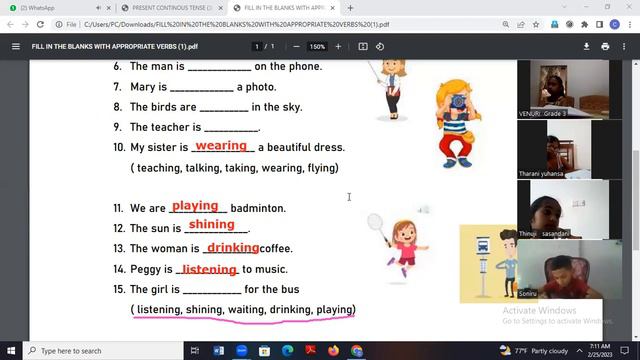Open Microsoft Store from taskbar
640x360 pixels.
(x=264, y=351)
